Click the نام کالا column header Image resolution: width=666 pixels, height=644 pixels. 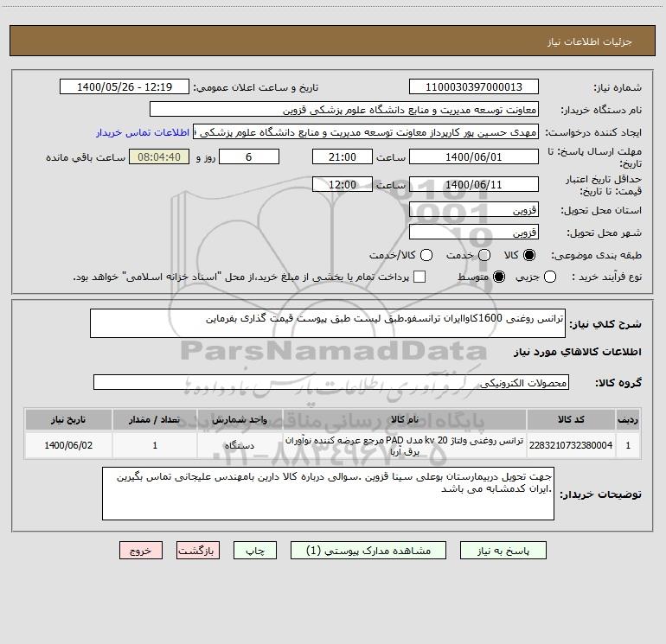pyautogui.click(x=405, y=419)
